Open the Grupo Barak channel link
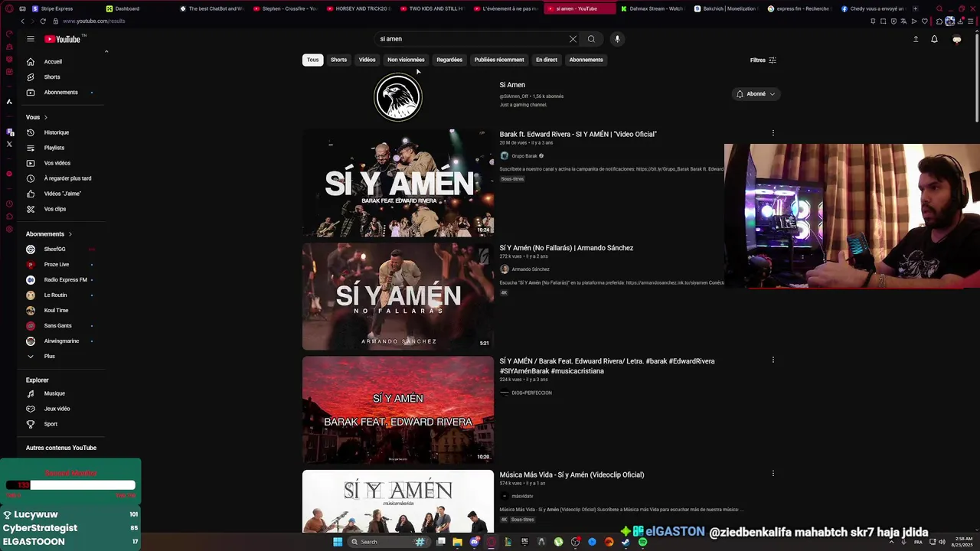The width and height of the screenshot is (980, 551). tap(524, 156)
